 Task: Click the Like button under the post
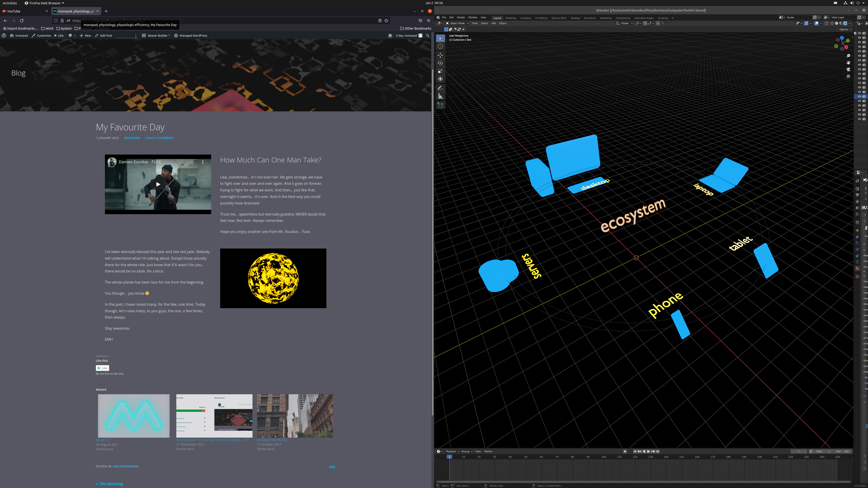pos(102,368)
